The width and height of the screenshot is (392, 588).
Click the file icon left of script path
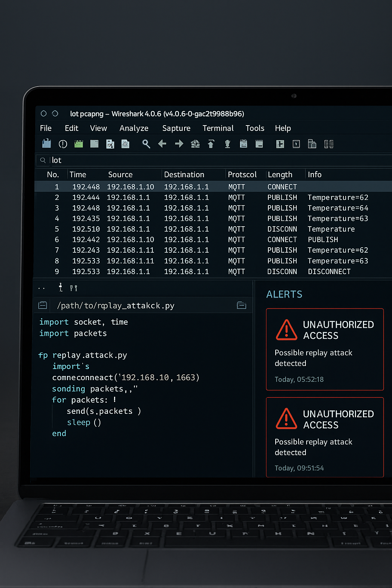click(x=43, y=305)
